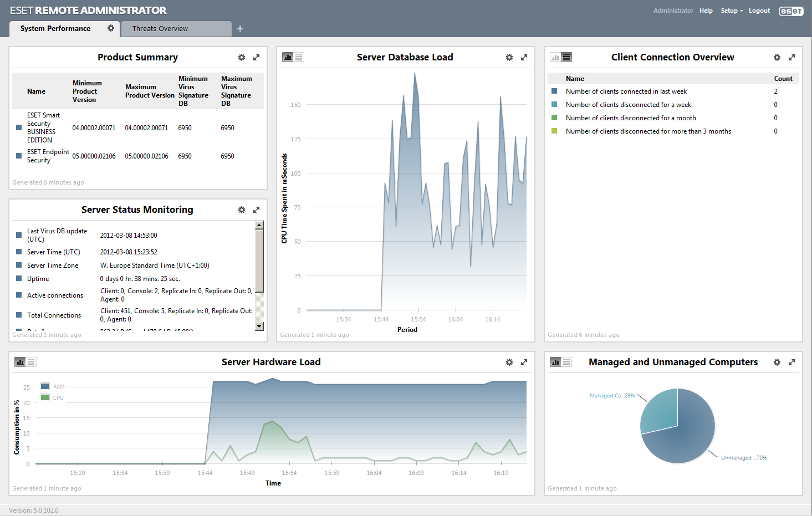Click the Logout link
The width and height of the screenshot is (812, 516).
(x=759, y=11)
